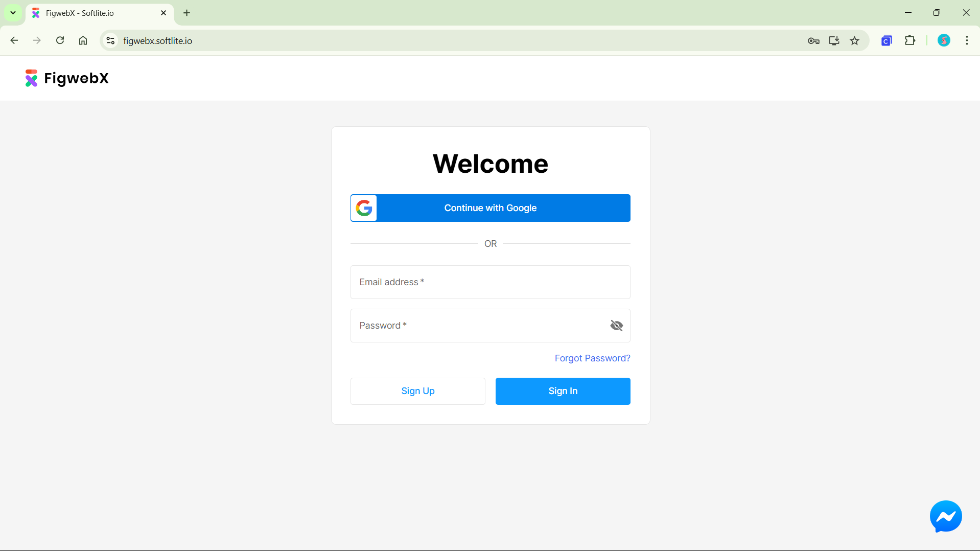Continue with Google sign-in

pyautogui.click(x=490, y=208)
